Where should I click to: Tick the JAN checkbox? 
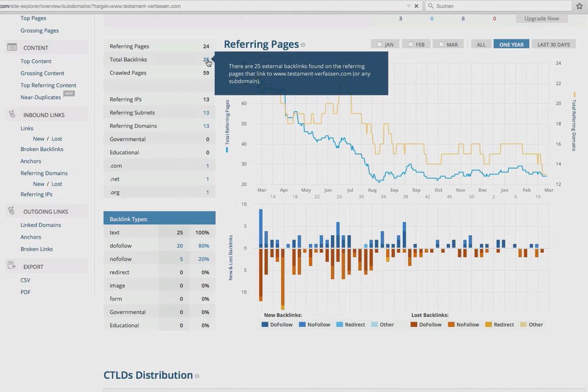(379, 45)
